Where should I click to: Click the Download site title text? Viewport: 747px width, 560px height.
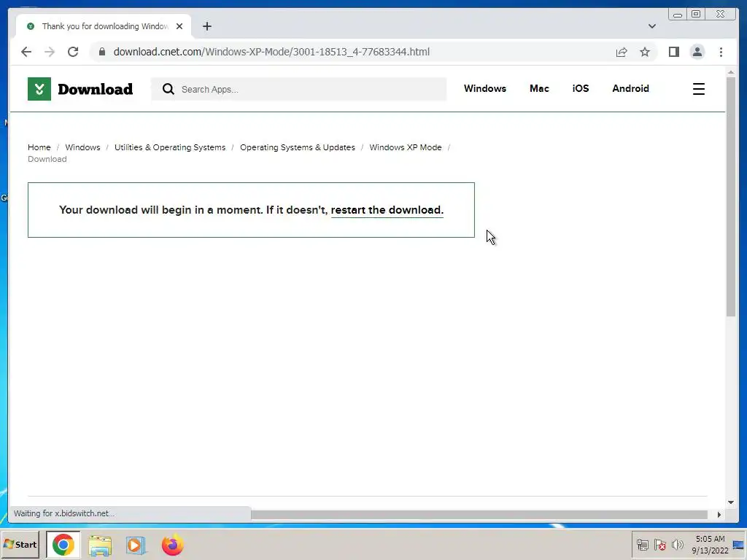96,89
